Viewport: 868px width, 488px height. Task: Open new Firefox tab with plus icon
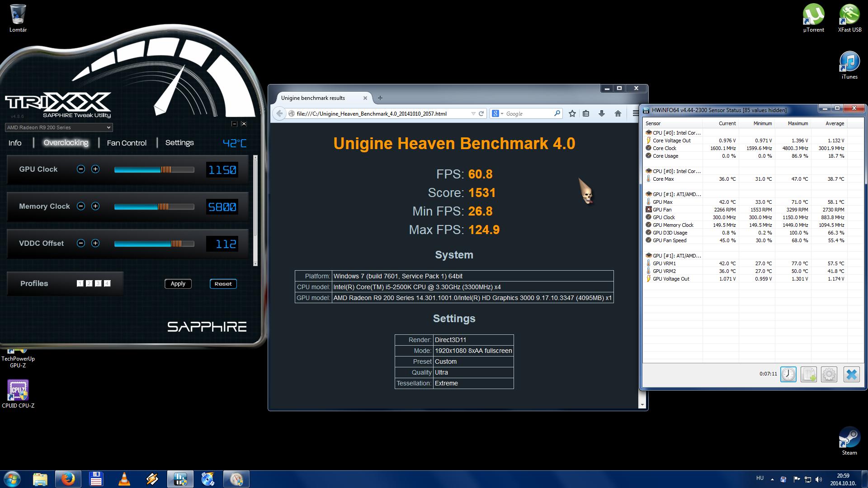pyautogui.click(x=380, y=98)
